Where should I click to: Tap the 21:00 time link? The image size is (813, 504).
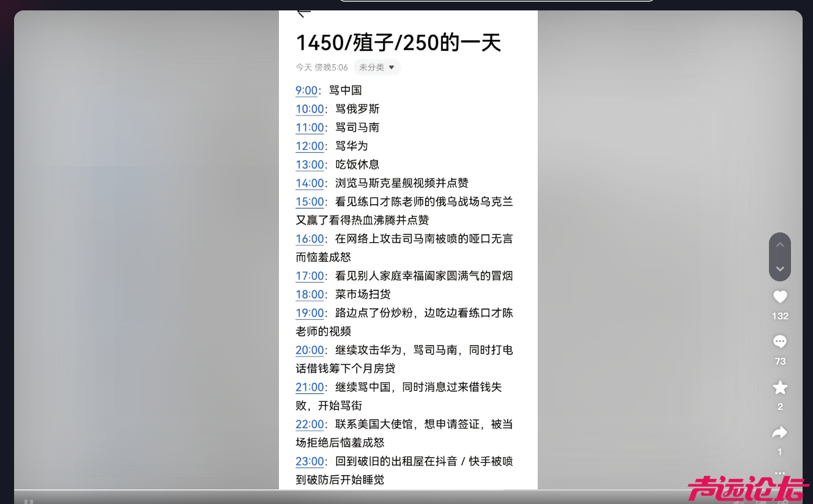310,387
